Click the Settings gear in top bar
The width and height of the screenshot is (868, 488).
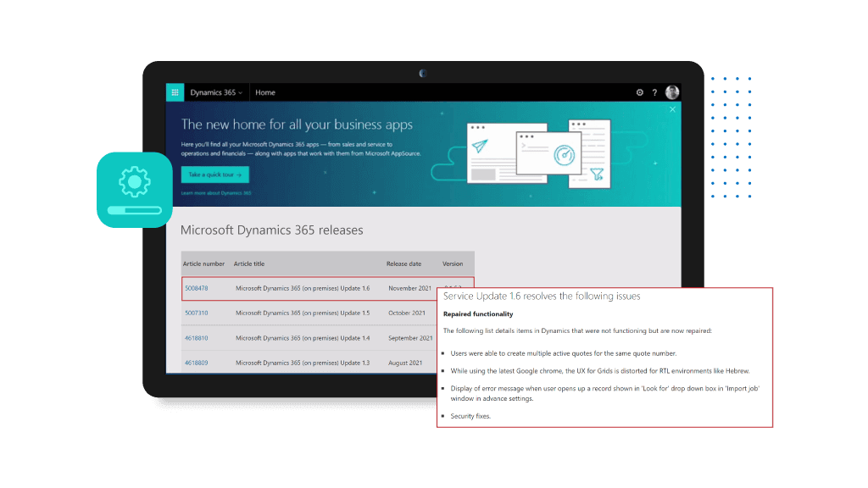tap(640, 92)
